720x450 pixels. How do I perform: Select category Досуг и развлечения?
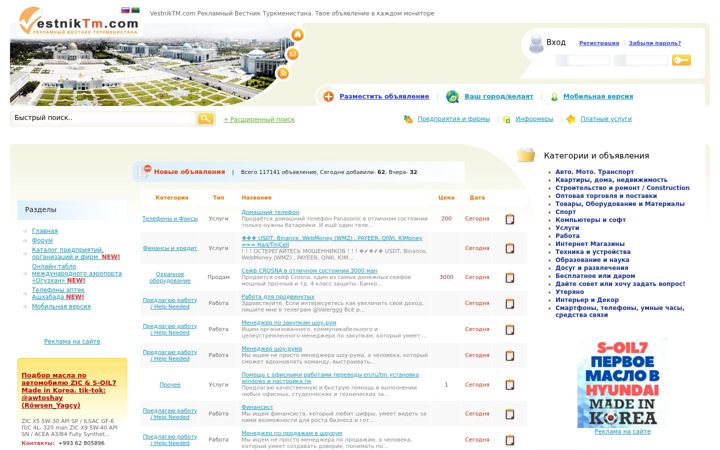pyautogui.click(x=592, y=268)
